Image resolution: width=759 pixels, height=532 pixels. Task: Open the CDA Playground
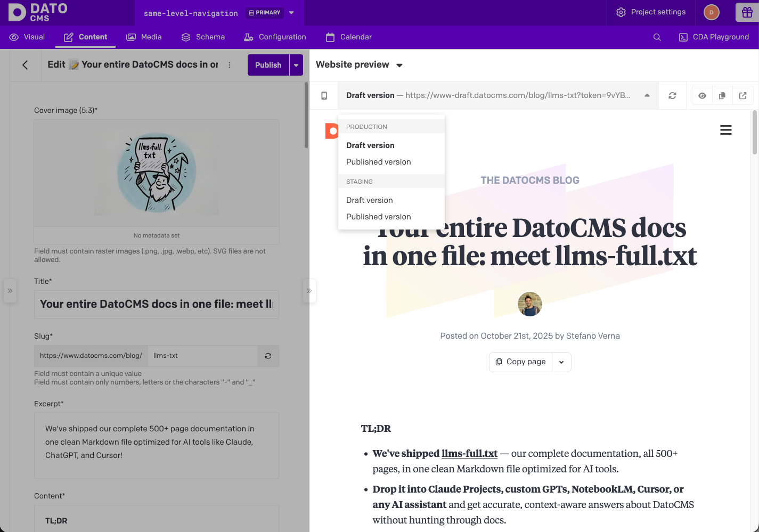point(714,37)
